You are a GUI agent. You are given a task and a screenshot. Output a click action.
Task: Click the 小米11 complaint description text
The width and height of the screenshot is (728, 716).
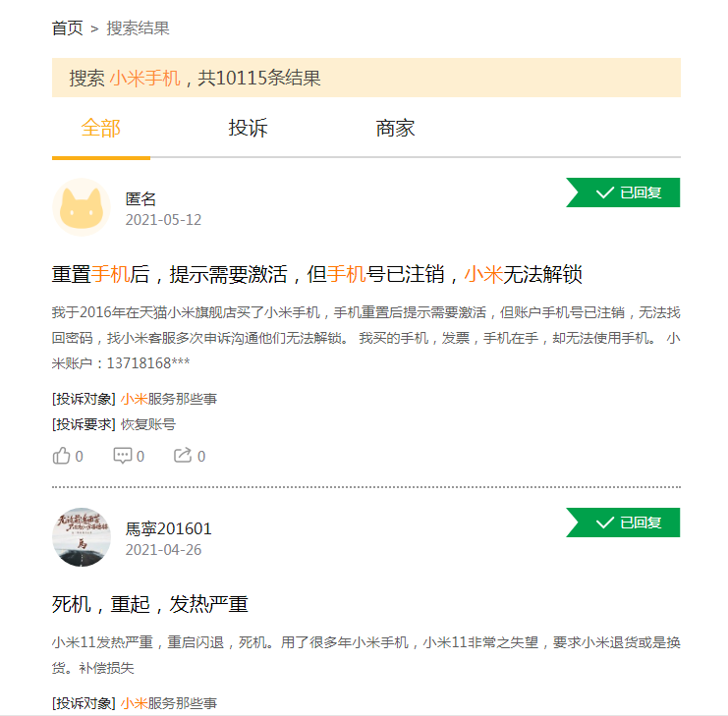pos(365,655)
